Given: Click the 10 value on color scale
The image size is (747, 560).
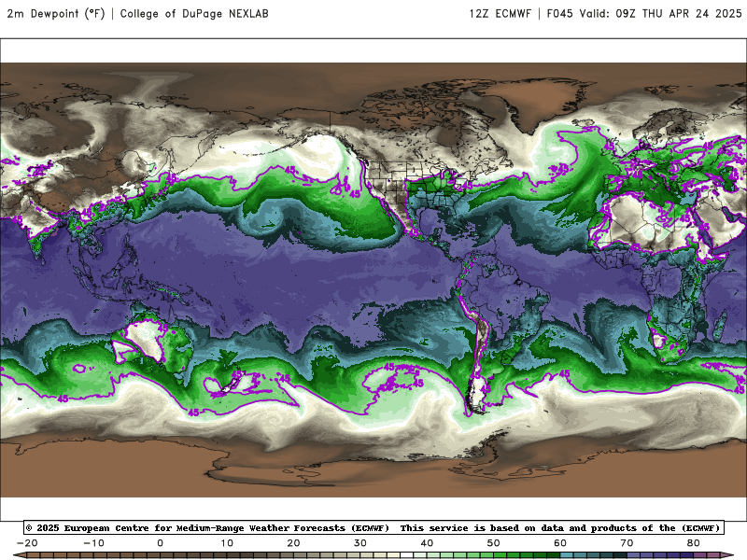Looking at the screenshot, I should [227, 543].
